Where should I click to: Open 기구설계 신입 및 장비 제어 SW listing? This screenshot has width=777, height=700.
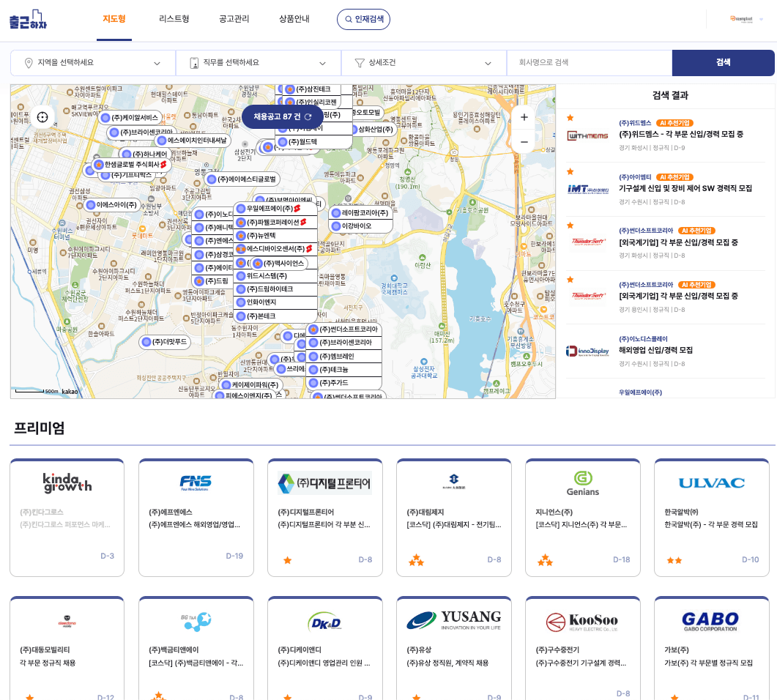685,188
